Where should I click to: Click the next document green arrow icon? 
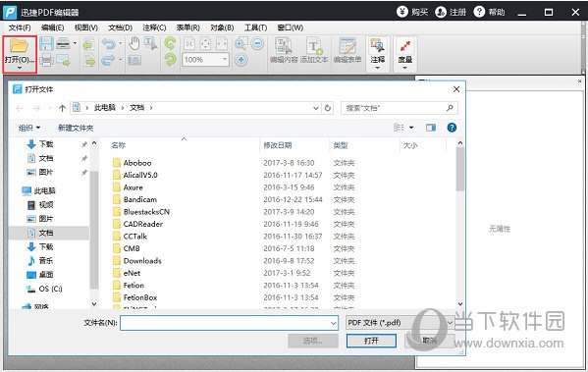click(x=89, y=61)
